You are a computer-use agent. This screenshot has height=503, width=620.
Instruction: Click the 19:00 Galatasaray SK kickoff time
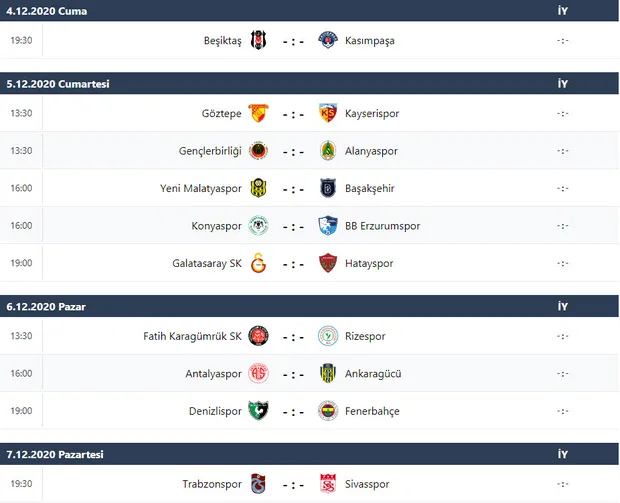(x=21, y=263)
